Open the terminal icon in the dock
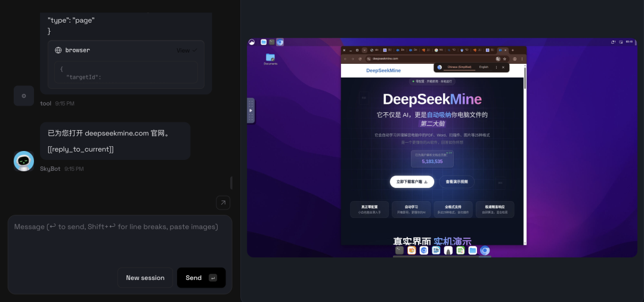 click(400, 251)
